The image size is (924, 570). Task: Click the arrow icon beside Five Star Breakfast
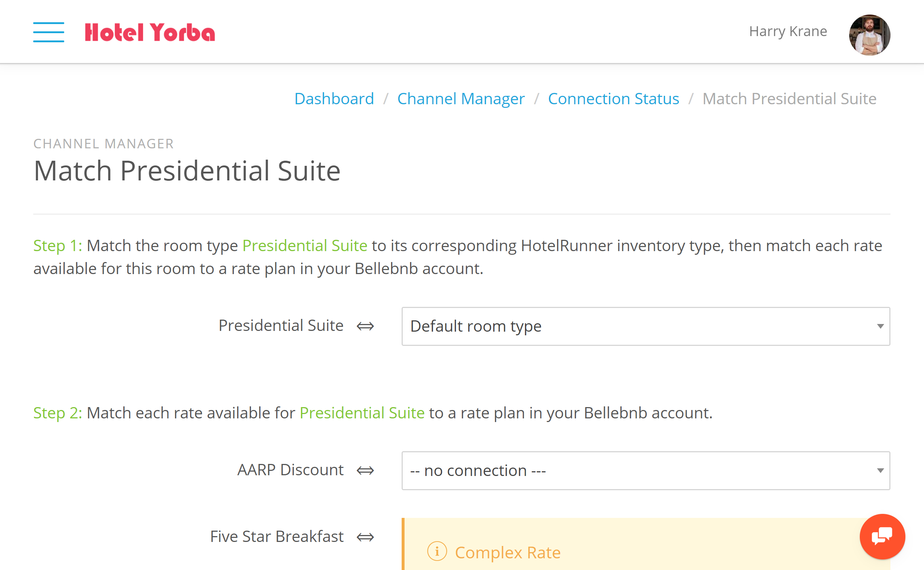[x=365, y=537]
